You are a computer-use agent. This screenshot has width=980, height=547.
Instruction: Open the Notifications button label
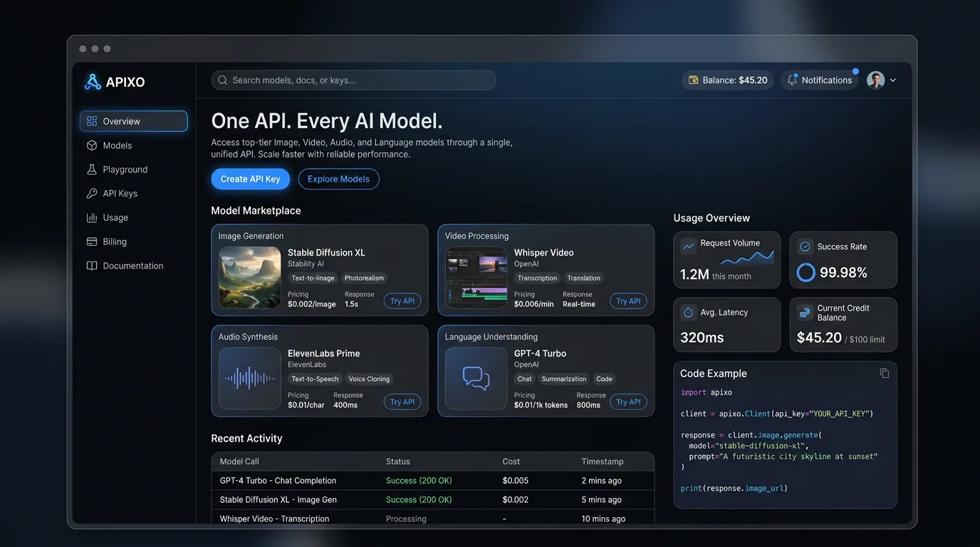(x=827, y=80)
